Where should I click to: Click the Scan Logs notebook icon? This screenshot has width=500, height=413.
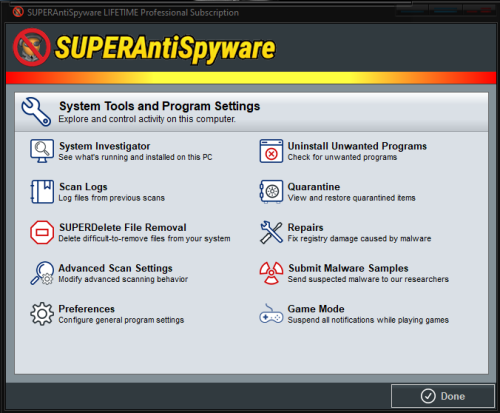tap(42, 192)
